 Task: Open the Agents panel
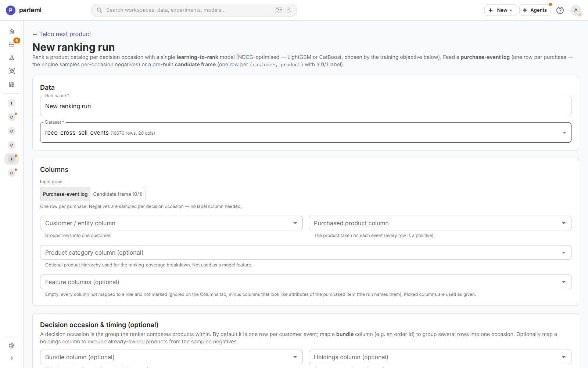pyautogui.click(x=535, y=10)
